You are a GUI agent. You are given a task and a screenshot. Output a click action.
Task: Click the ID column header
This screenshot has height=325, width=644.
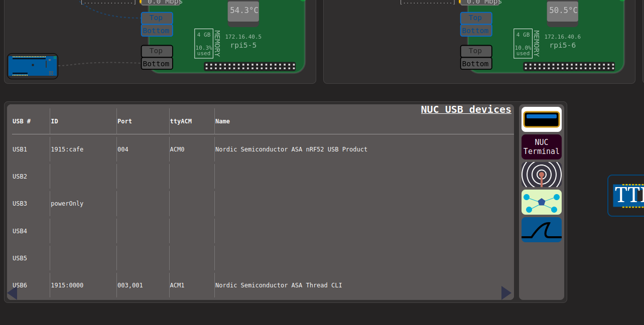54,121
